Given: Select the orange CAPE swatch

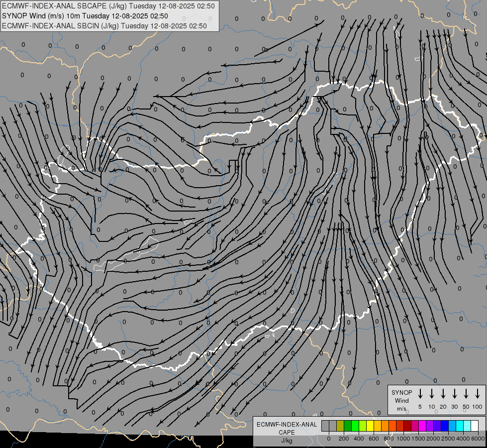Looking at the screenshot, I should click(385, 426).
